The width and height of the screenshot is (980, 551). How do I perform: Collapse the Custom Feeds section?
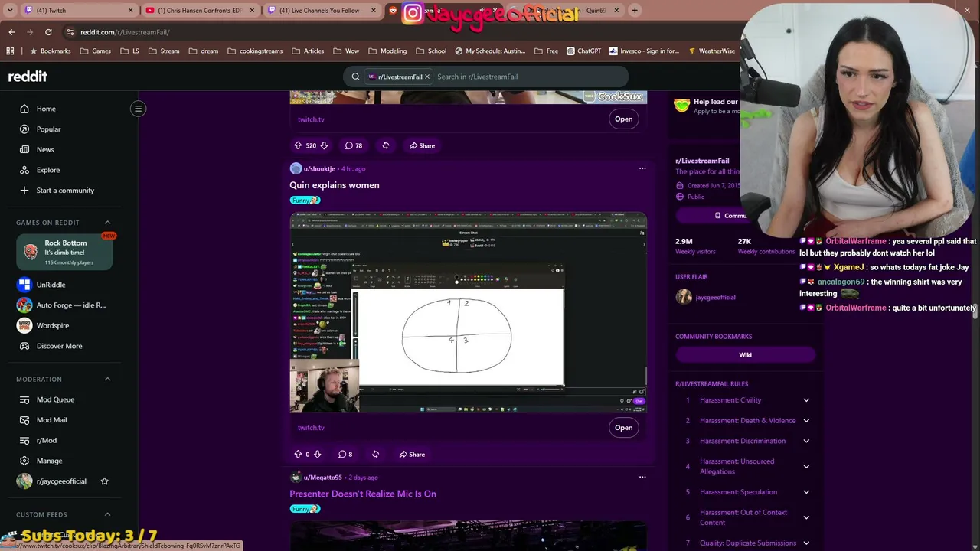click(107, 514)
